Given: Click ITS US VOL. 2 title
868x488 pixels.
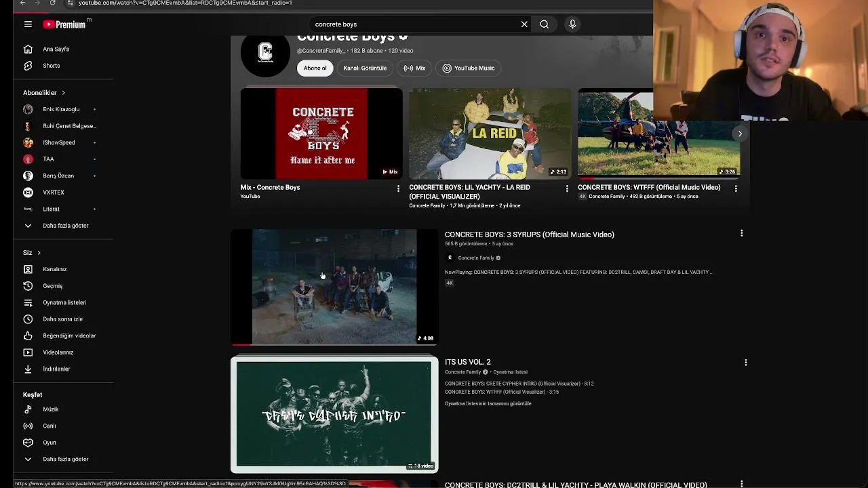Looking at the screenshot, I should click(x=468, y=362).
